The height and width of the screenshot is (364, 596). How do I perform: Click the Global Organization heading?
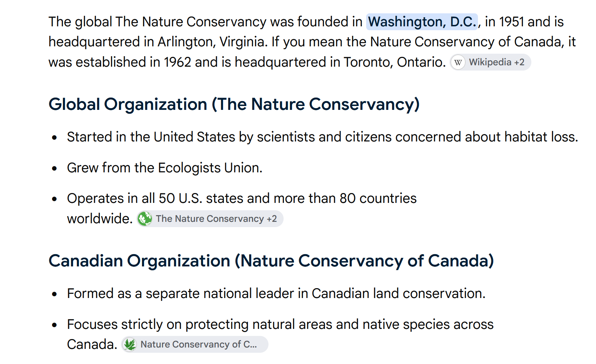tap(234, 104)
